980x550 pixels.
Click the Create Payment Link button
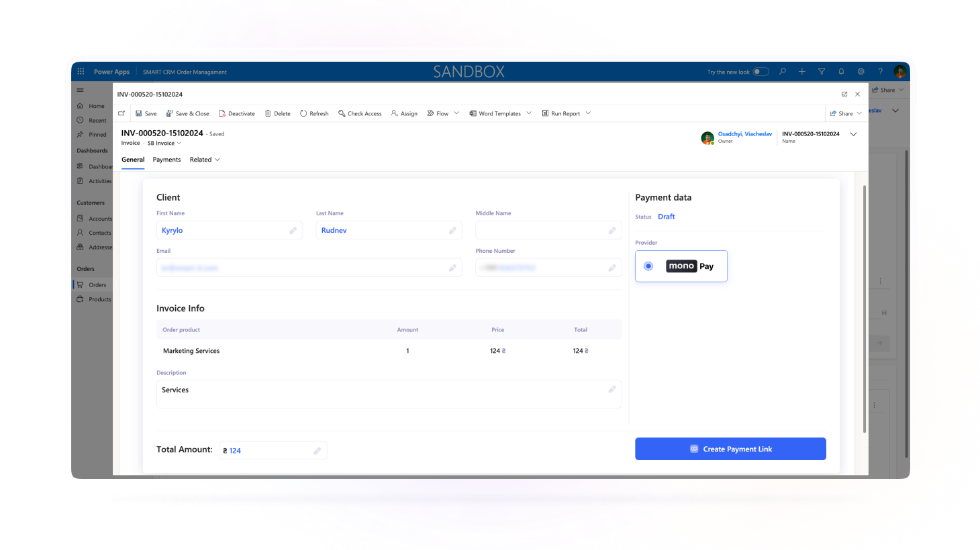tap(730, 449)
